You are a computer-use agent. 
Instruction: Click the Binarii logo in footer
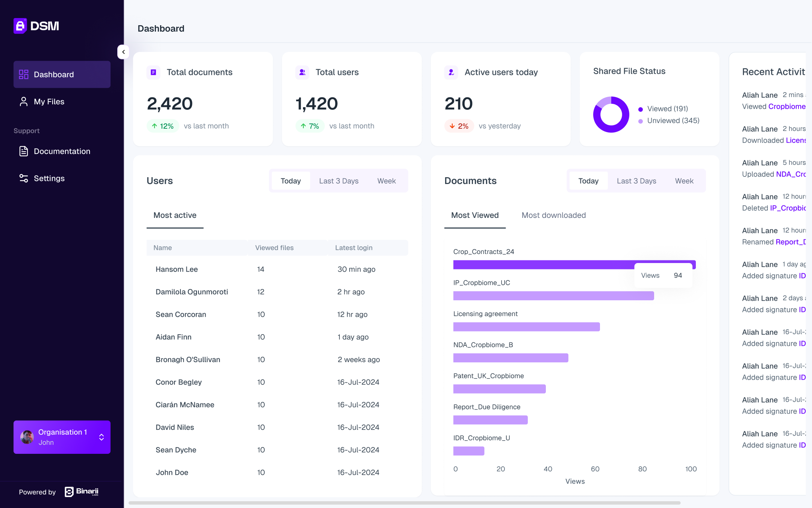click(82, 492)
